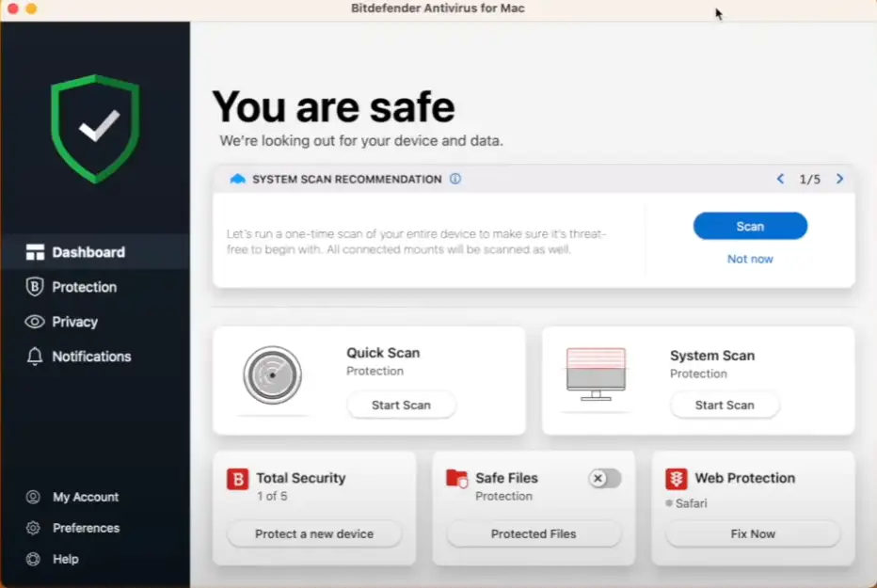
Task: Open the Privacy section in sidebar
Action: click(x=74, y=322)
